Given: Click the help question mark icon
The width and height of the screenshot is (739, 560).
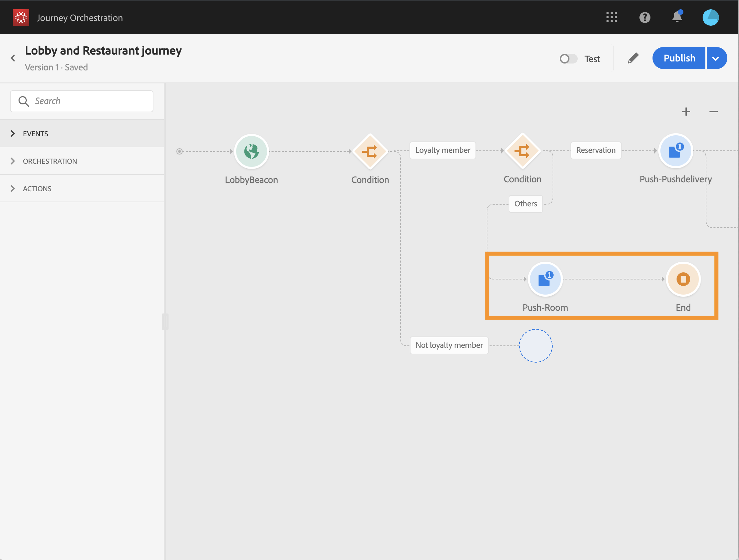Looking at the screenshot, I should (x=644, y=17).
